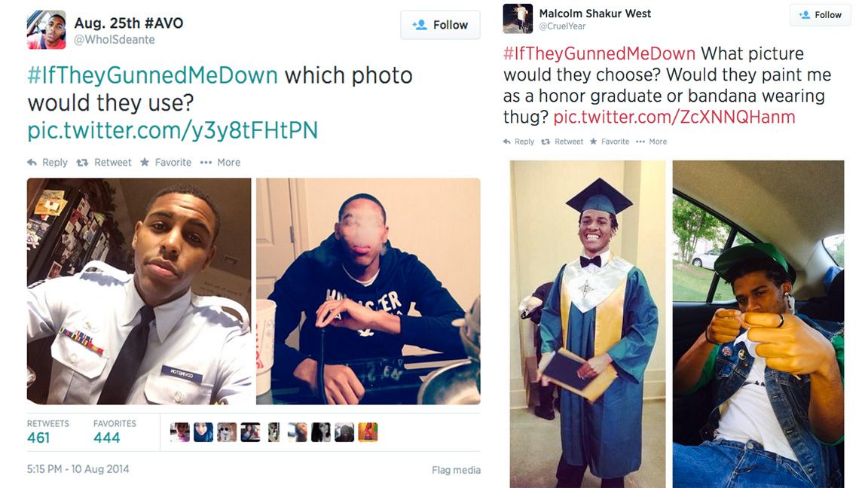868x488 pixels.
Task: Click the Favorite star under Malcolm's tweet
Action: tap(594, 142)
